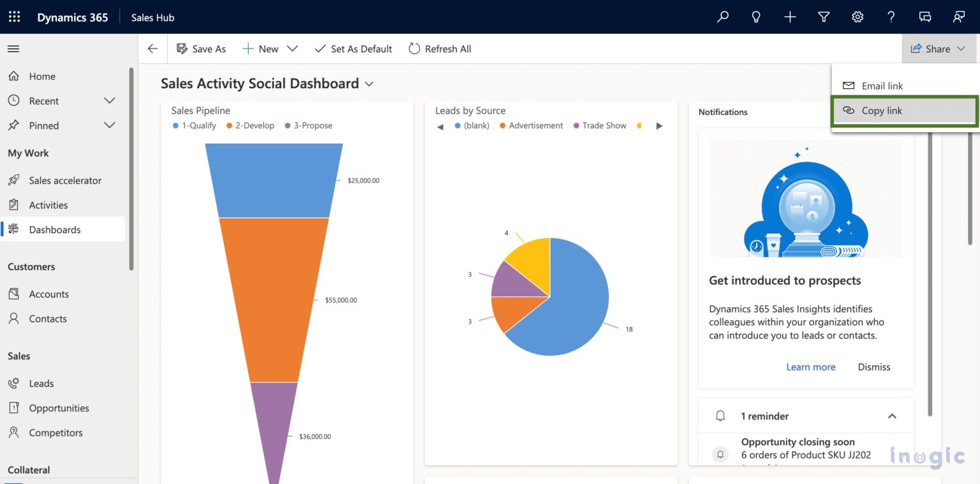Collapse the 1 reminder section chevron
This screenshot has width=980, height=484.
891,416
